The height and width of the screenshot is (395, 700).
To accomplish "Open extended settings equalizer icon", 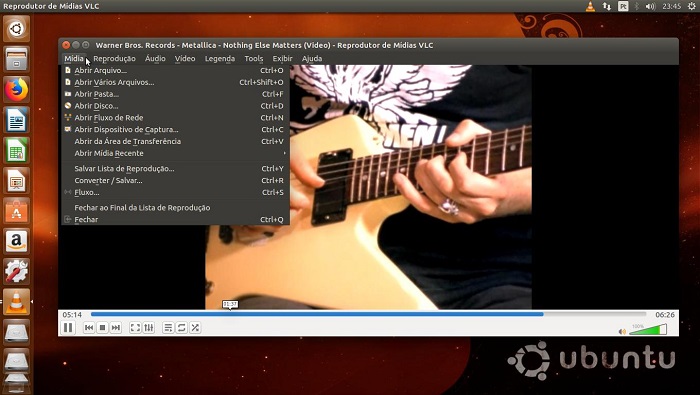I will coord(149,328).
